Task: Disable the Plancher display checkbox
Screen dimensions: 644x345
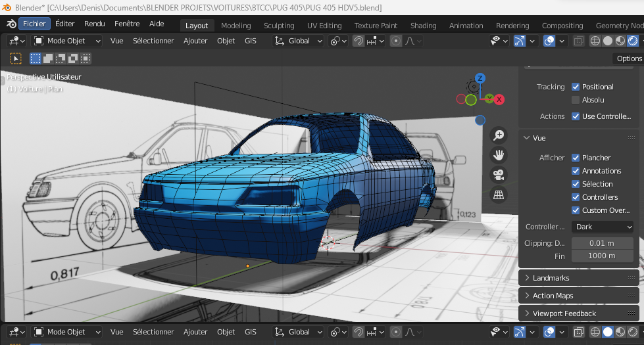Action: (x=576, y=158)
